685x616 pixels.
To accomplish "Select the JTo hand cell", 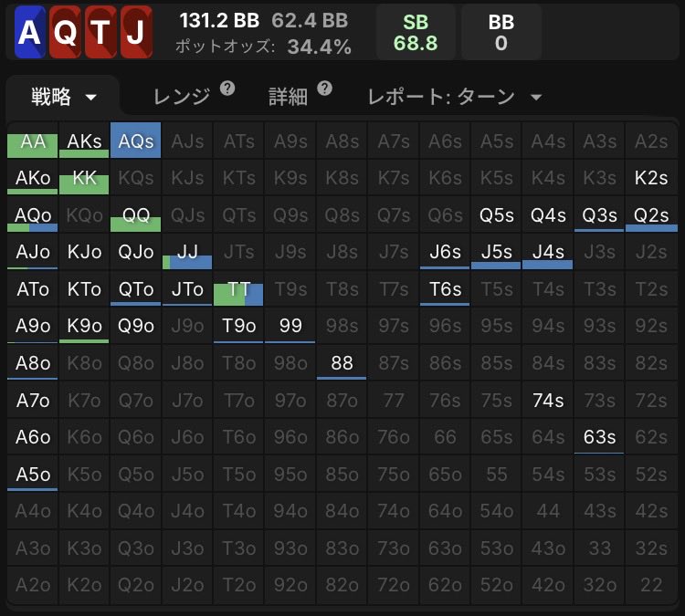I will point(187,288).
